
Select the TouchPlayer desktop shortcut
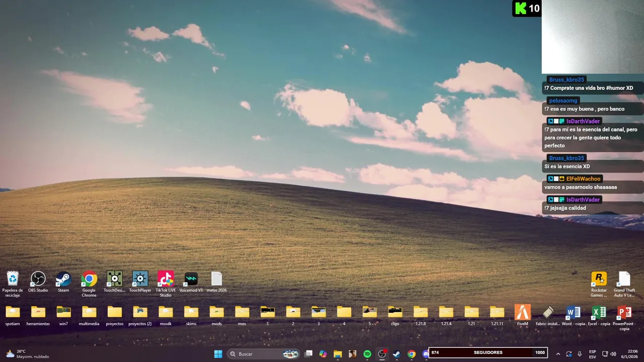[x=140, y=282]
